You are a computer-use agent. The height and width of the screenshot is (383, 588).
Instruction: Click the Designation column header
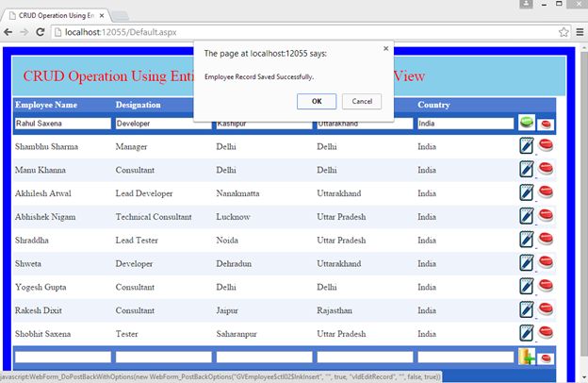pyautogui.click(x=138, y=105)
